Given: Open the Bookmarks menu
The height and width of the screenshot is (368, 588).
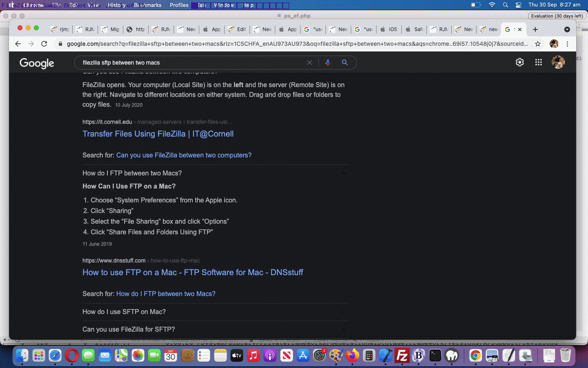Looking at the screenshot, I should pos(148,5).
